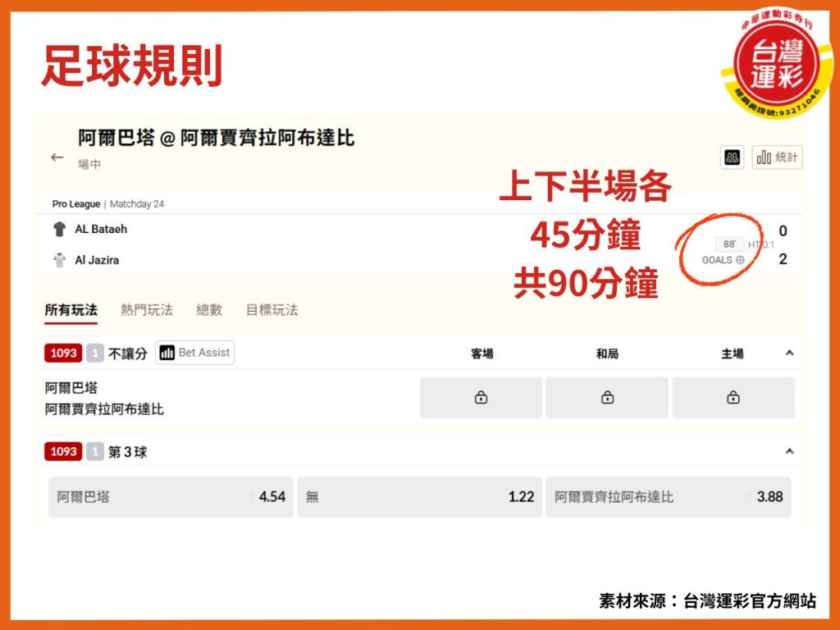Image resolution: width=840 pixels, height=630 pixels.
Task: Click the Al Jazira jersey icon
Action: coord(59,260)
